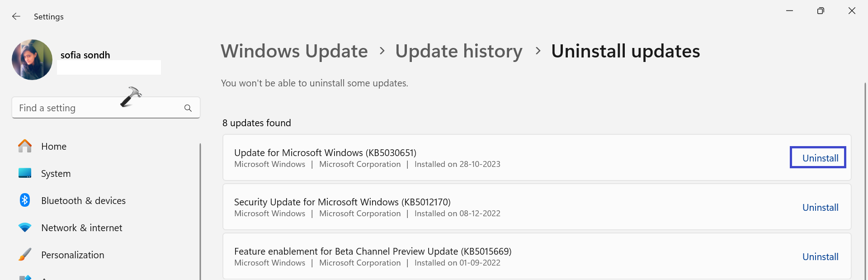Uninstall security update KB5012170
868x280 pixels.
820,207
